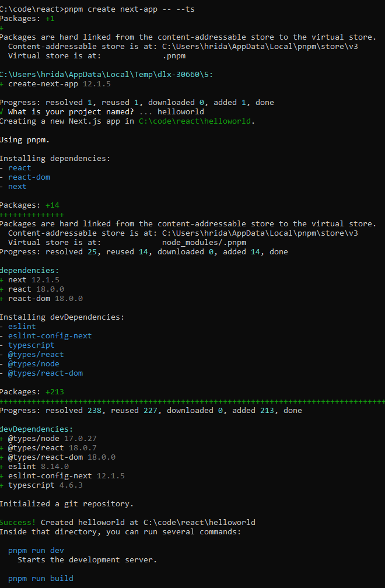Click the green "devDependencies:" heading
Viewport: 385px width, 588px height.
(x=36, y=429)
